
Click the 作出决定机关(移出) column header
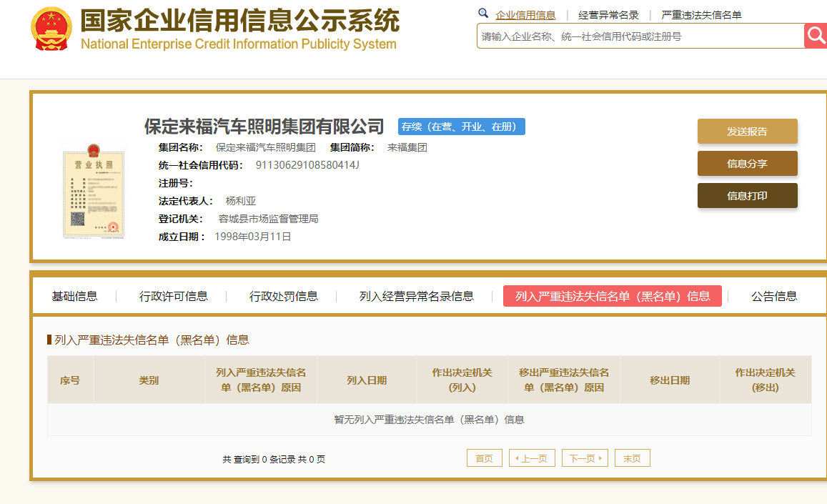tap(766, 380)
